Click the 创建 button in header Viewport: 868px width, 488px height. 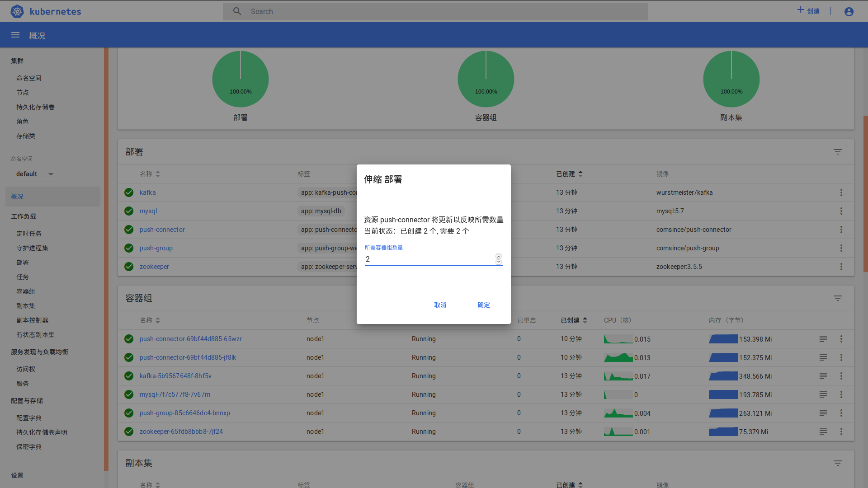click(x=808, y=11)
